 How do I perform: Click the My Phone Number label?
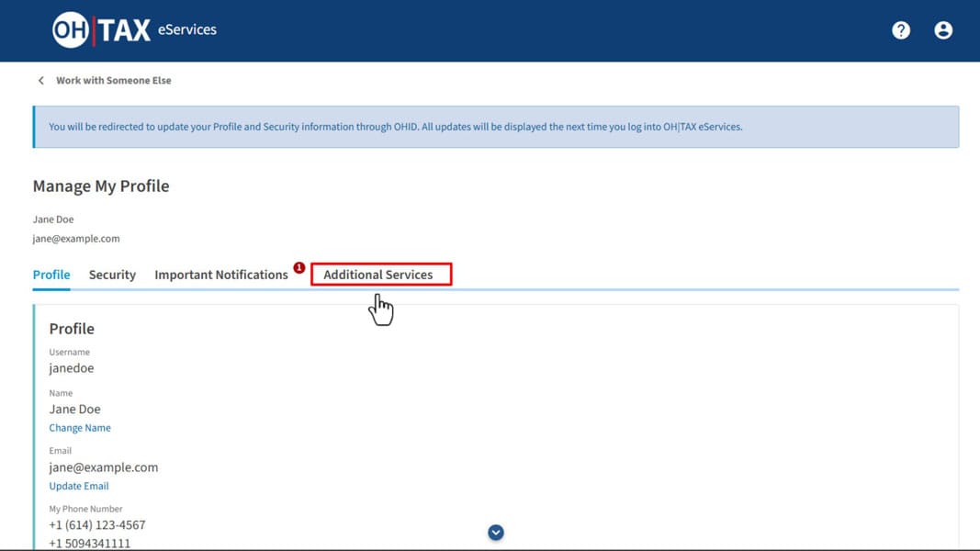(x=85, y=509)
